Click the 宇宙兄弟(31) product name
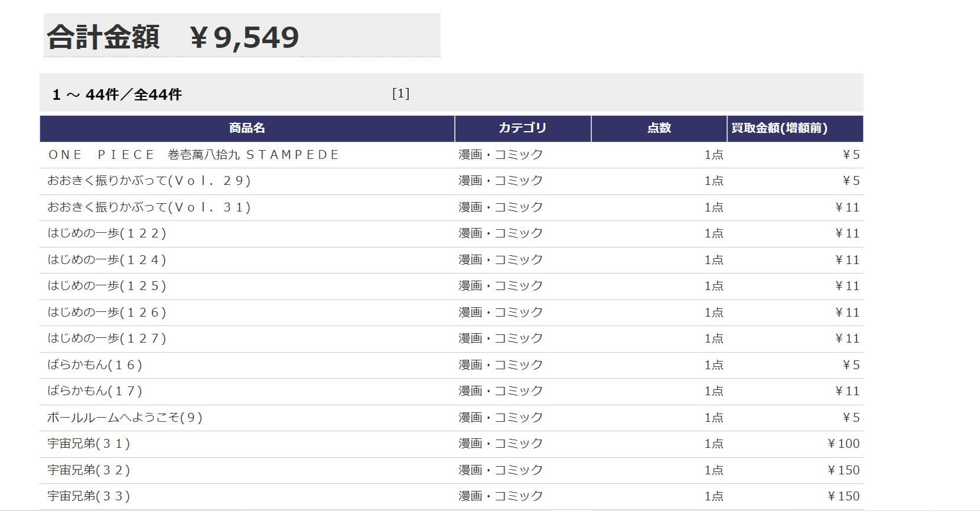This screenshot has width=980, height=511. [x=89, y=444]
